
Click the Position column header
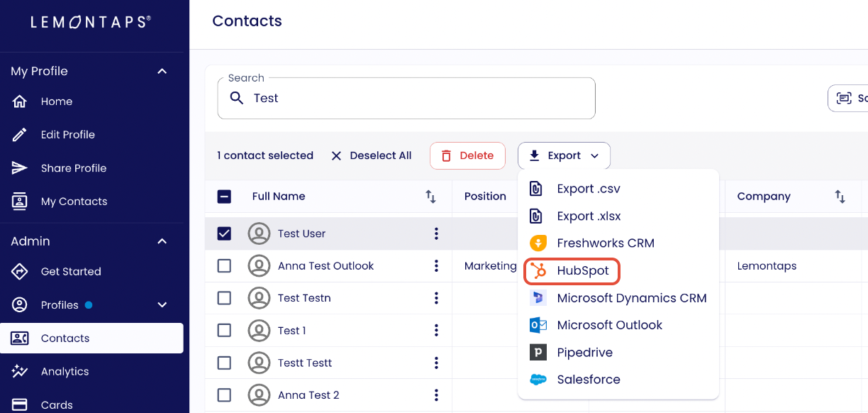pos(485,197)
